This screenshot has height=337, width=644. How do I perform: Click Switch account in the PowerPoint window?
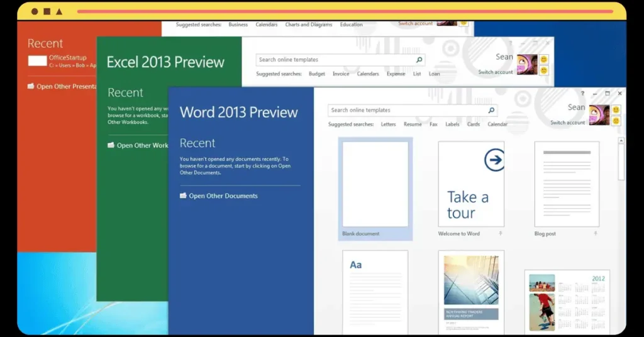click(x=415, y=23)
